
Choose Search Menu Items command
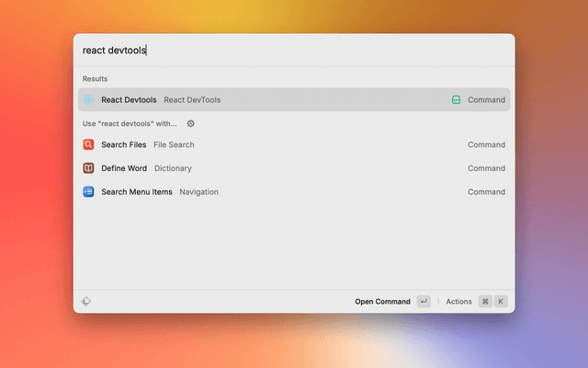(136, 192)
